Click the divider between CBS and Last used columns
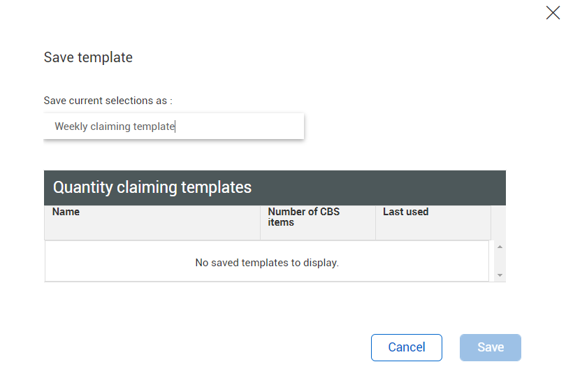 click(x=376, y=222)
